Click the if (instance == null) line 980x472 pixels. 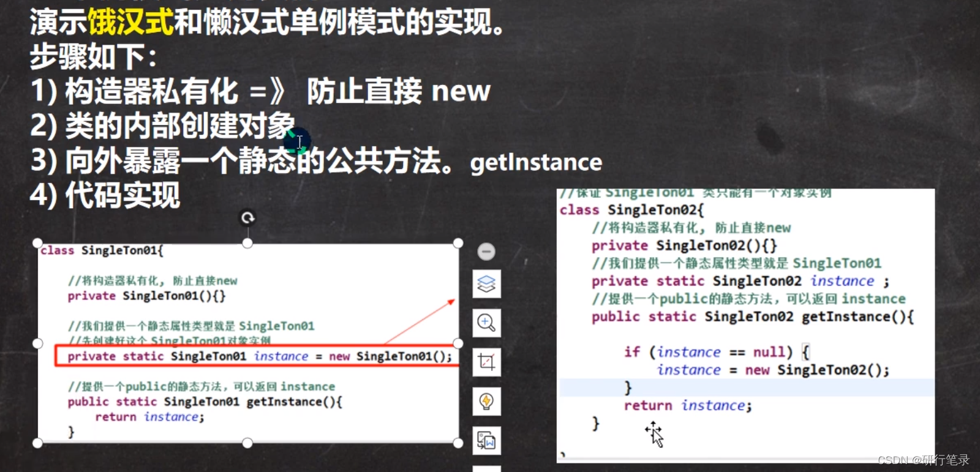[x=717, y=352]
